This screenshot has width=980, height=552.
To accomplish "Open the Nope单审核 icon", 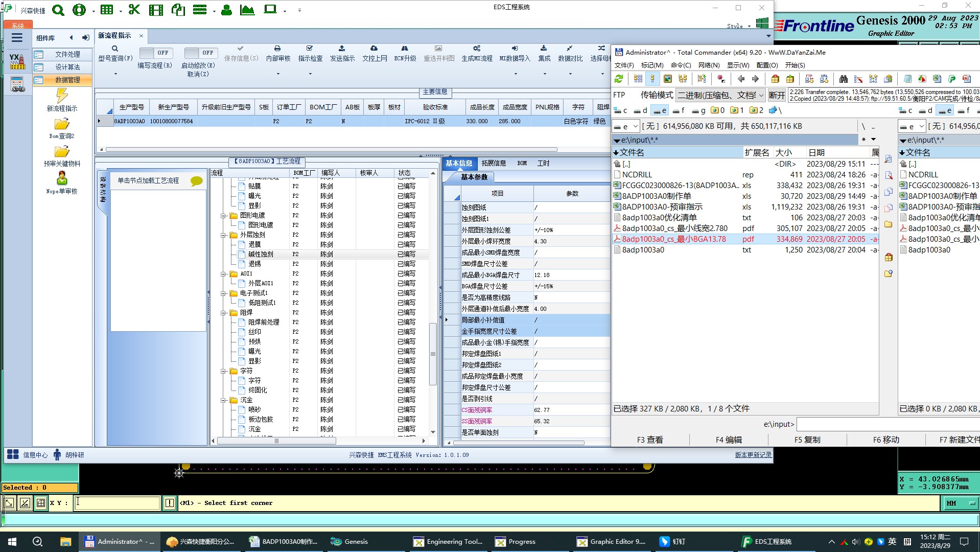I will point(62,178).
